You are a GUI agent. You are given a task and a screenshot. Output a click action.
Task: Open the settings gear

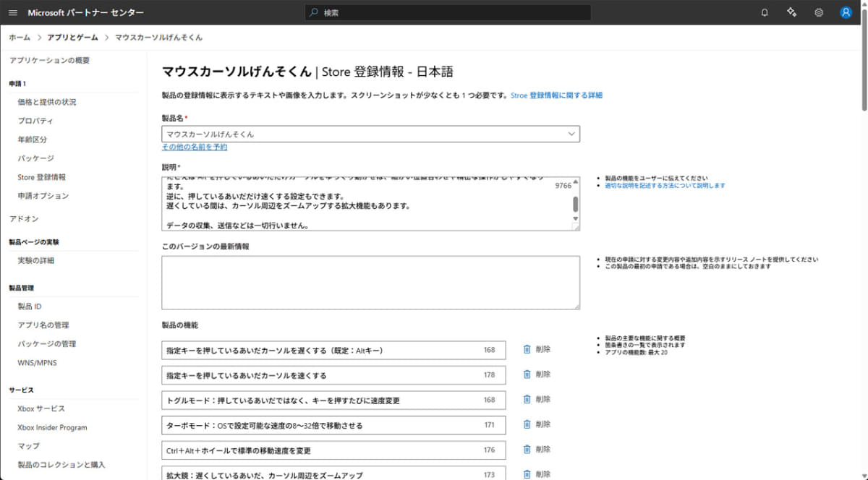point(819,12)
